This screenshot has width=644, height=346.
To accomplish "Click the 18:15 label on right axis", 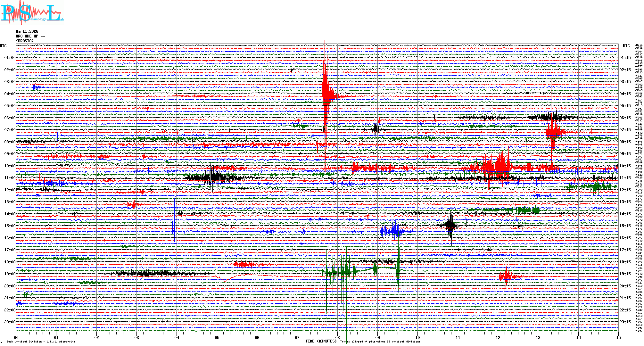I will (x=625, y=262).
